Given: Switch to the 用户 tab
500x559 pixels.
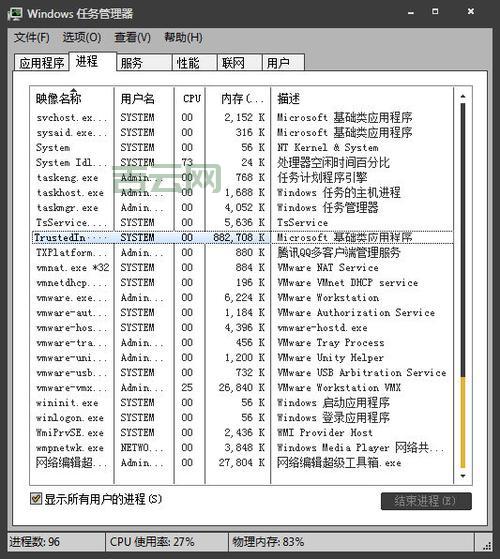Looking at the screenshot, I should coord(283,63).
